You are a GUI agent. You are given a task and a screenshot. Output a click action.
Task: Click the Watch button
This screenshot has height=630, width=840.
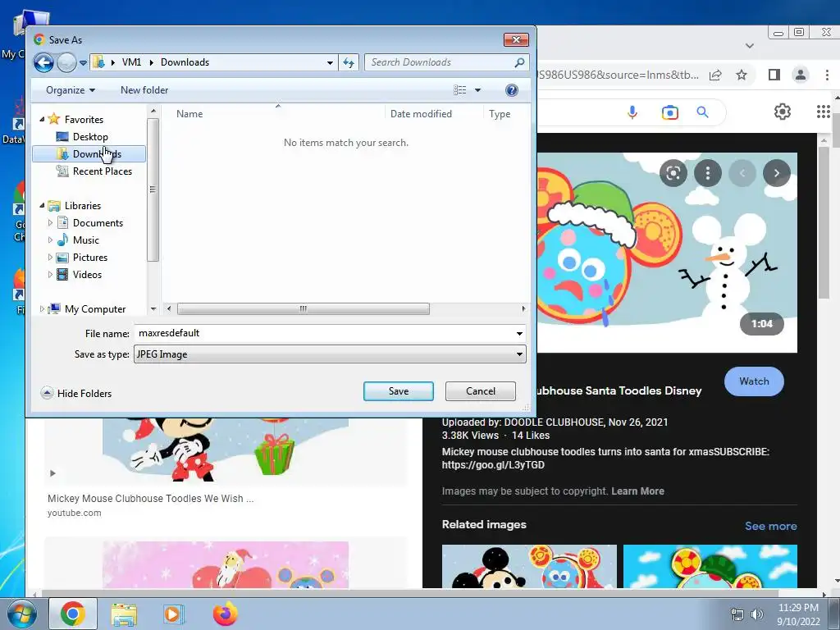[x=754, y=381]
